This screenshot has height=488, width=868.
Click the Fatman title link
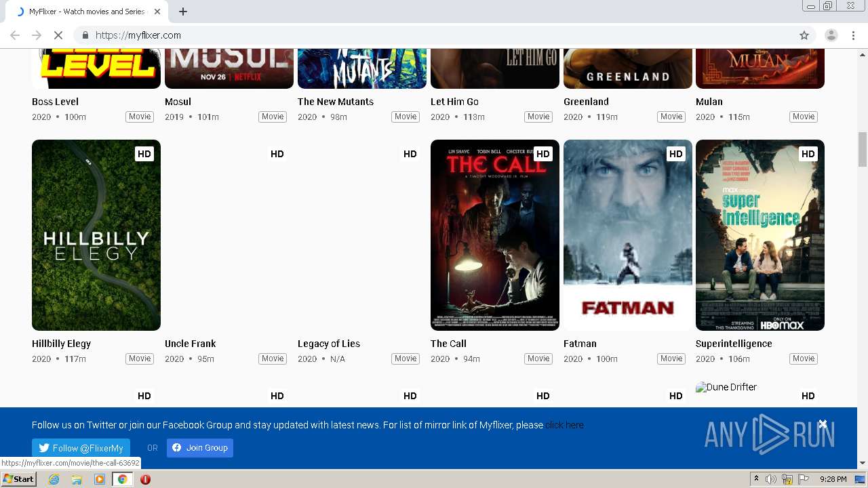(580, 344)
